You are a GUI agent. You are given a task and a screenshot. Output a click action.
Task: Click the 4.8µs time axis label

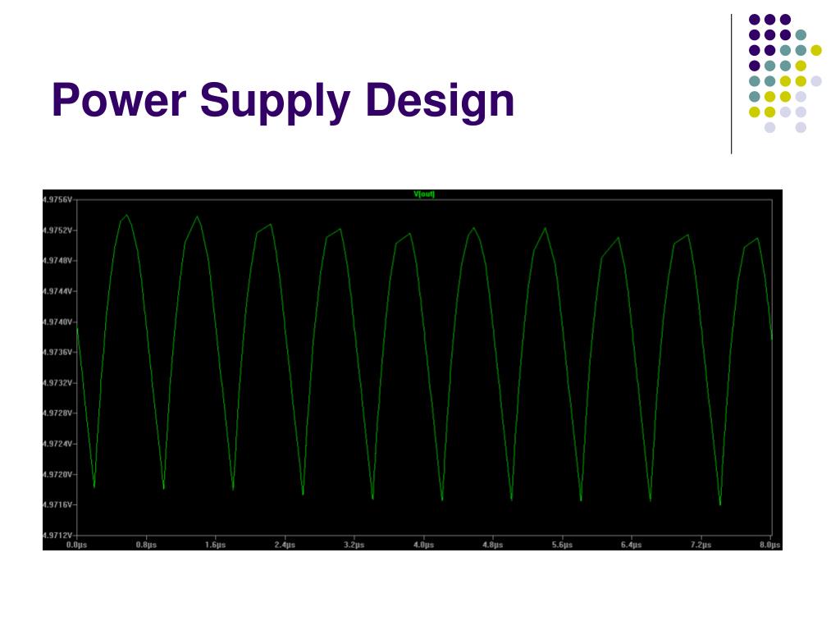493,545
